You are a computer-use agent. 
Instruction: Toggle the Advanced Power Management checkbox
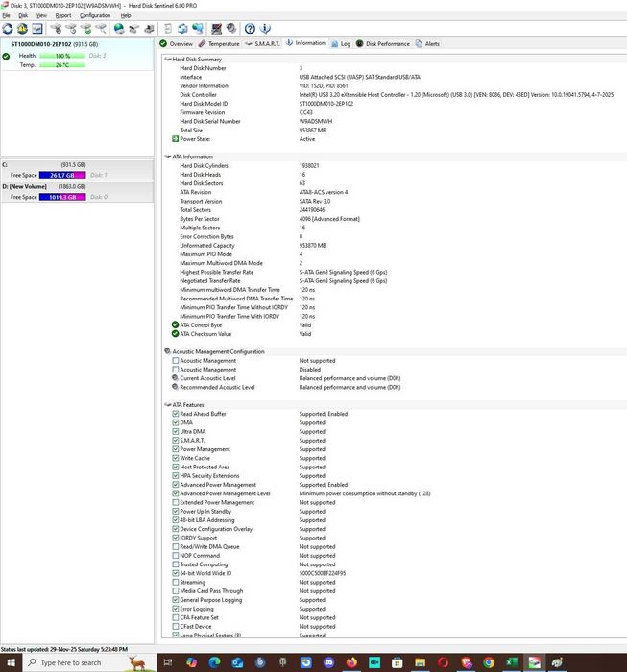[176, 485]
